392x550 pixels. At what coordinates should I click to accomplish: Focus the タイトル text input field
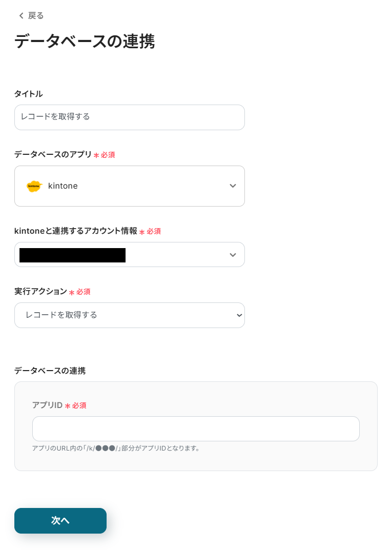(129, 117)
